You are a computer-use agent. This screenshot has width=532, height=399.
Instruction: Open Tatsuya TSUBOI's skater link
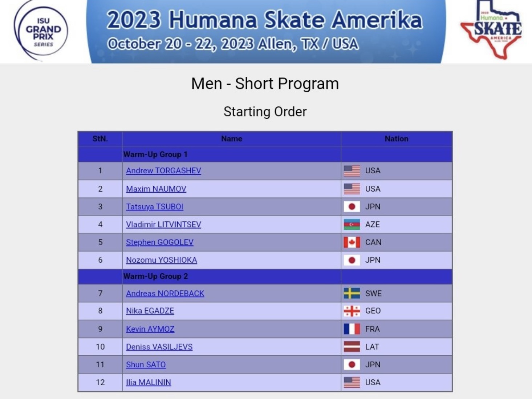155,207
